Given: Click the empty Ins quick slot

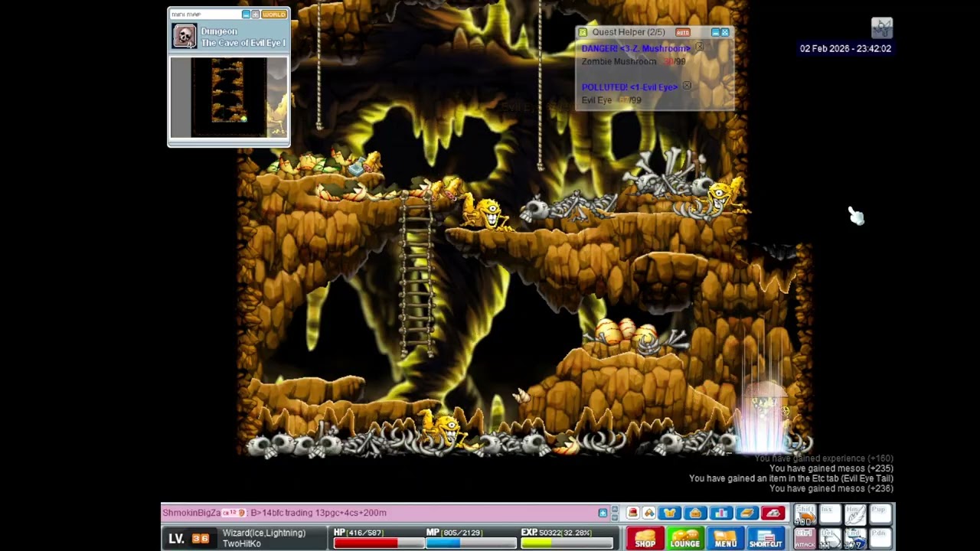Looking at the screenshot, I should 830,514.
